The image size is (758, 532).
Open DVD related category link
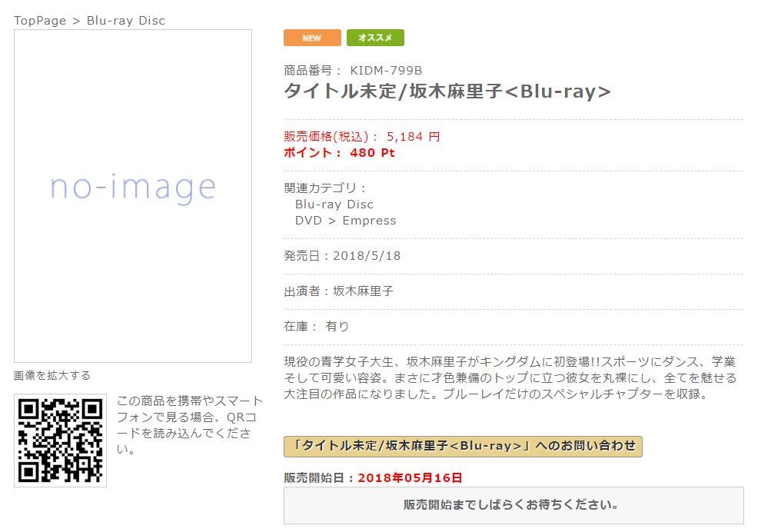click(308, 221)
